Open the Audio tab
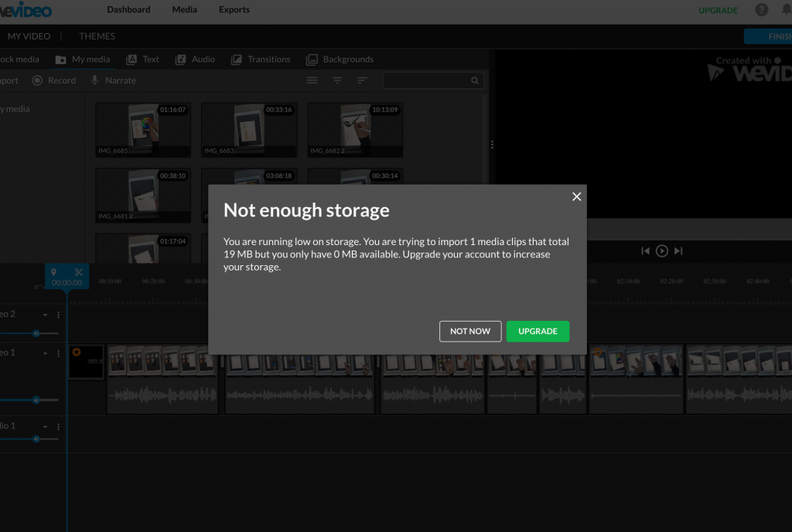This screenshot has width=792, height=532. point(195,60)
